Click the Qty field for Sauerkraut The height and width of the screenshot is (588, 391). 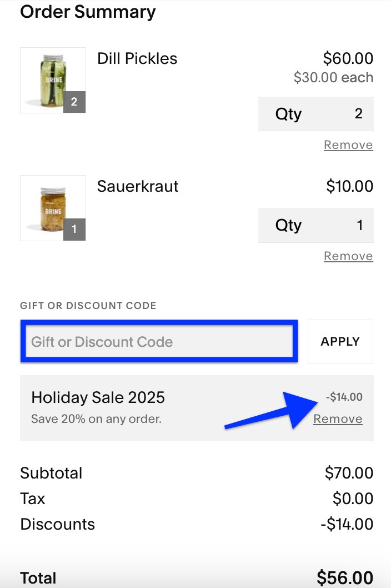pos(315,225)
